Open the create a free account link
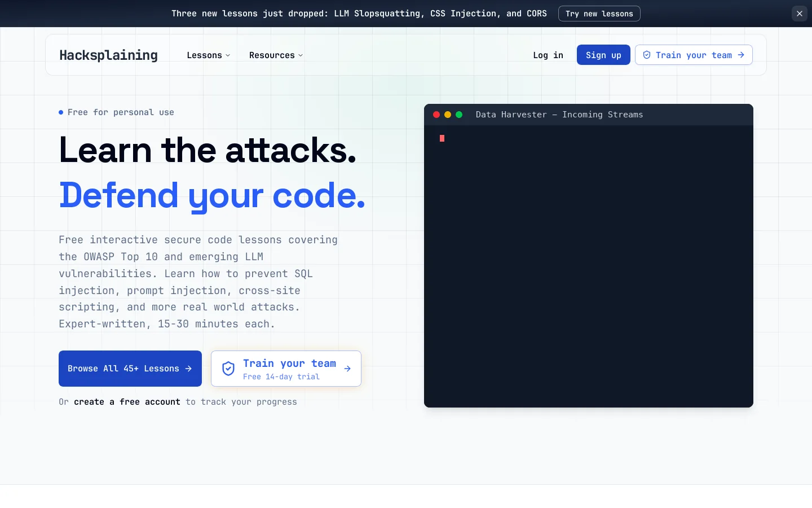 pyautogui.click(x=127, y=402)
